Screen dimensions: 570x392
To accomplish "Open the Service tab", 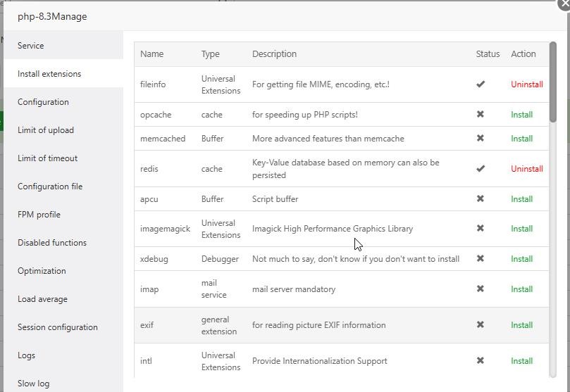I will pos(31,46).
